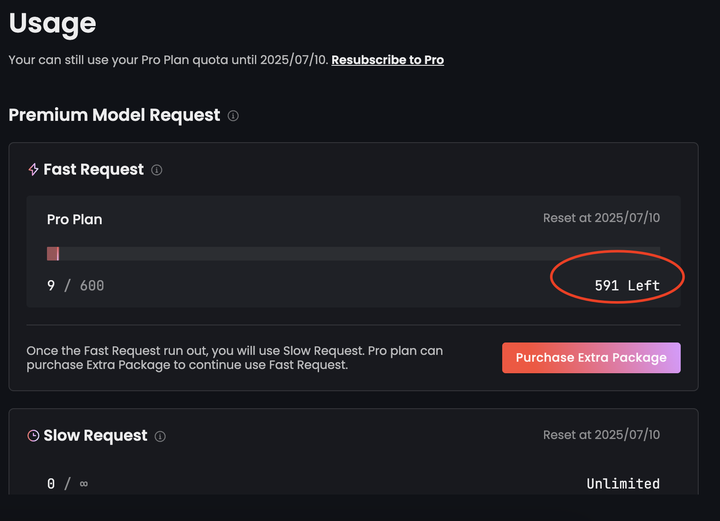Image resolution: width=720 pixels, height=521 pixels.
Task: Select the Premium Model Request heading
Action: [114, 115]
